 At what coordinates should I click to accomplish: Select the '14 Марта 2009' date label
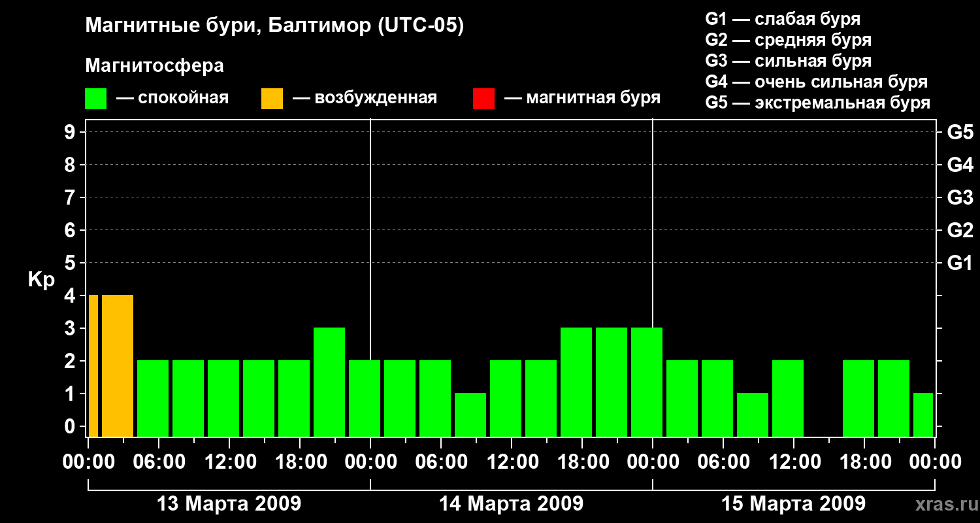(x=511, y=504)
